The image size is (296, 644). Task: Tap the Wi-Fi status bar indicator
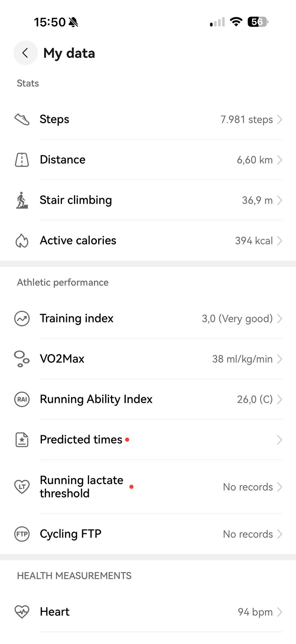[x=236, y=22]
